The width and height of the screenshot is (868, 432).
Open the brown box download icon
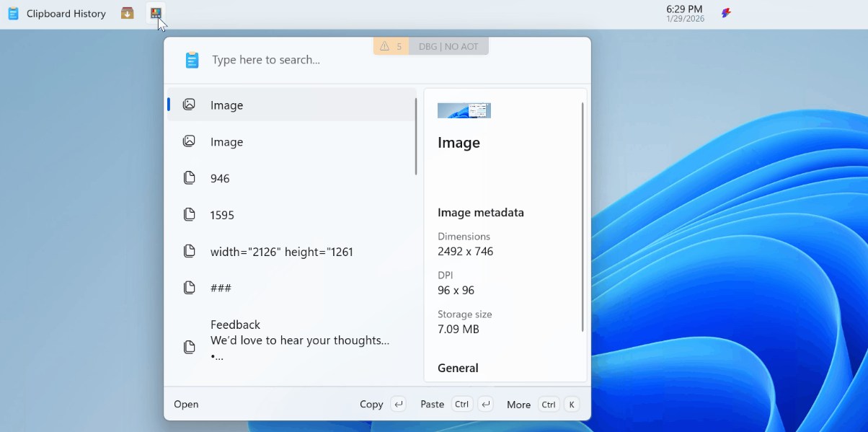pyautogui.click(x=128, y=13)
